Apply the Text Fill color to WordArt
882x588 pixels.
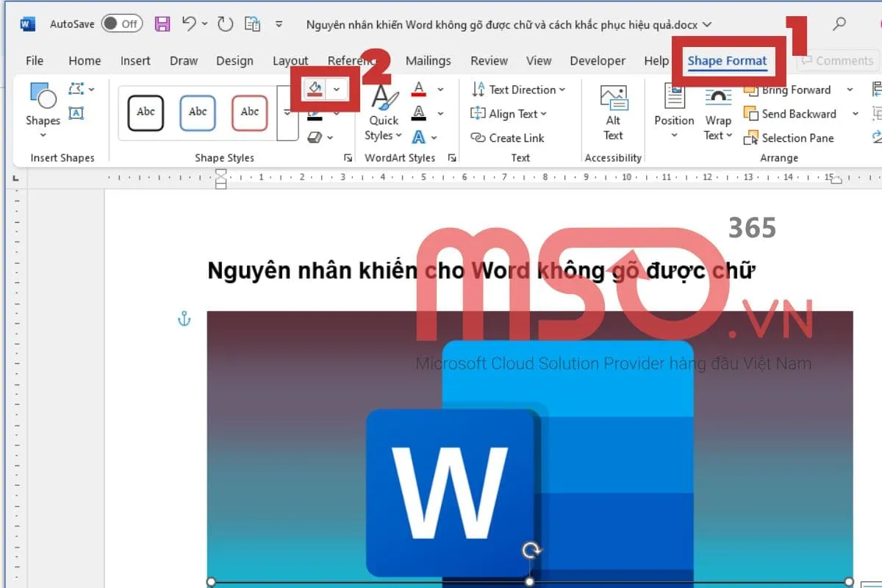[420, 89]
